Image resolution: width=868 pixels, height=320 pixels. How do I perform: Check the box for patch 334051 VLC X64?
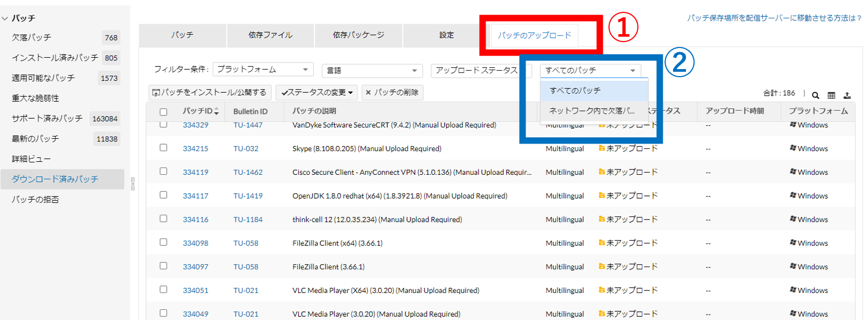164,290
